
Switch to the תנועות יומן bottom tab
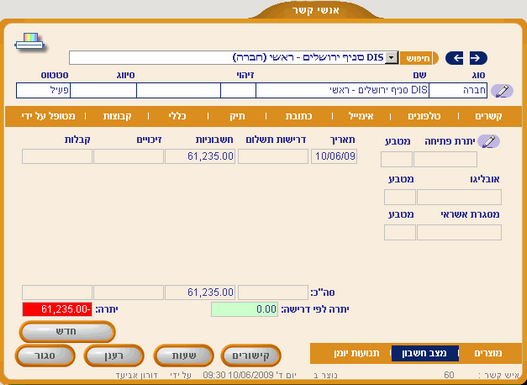pyautogui.click(x=357, y=353)
